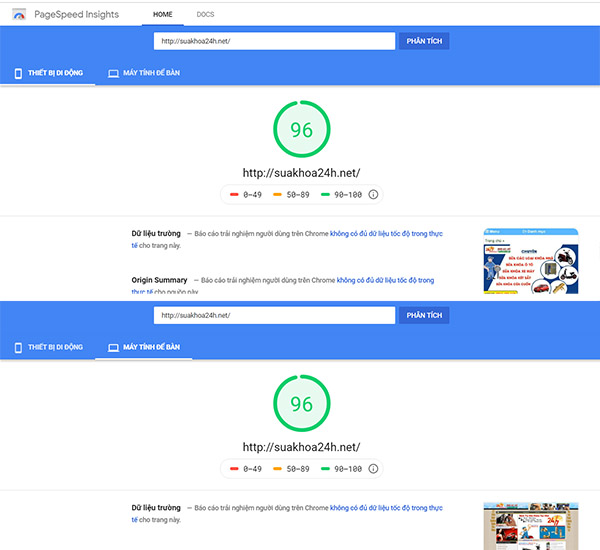Screen dimensions: 600x550
Task: Select lower THIẾT BỊ DI ĐỘNG tab
Action: click(x=48, y=347)
